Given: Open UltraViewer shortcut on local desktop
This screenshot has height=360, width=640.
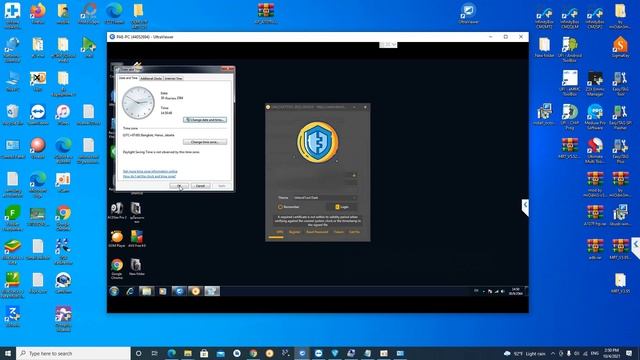Looking at the screenshot, I should click(468, 13).
